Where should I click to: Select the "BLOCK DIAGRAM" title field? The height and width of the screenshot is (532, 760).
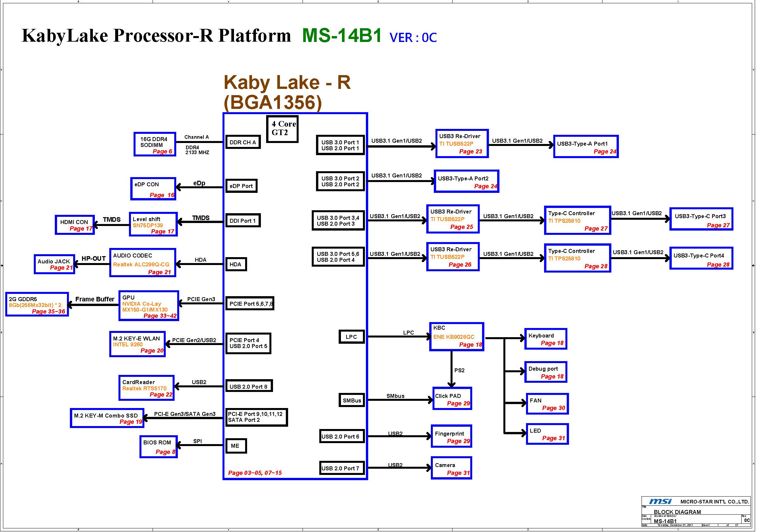point(677,512)
